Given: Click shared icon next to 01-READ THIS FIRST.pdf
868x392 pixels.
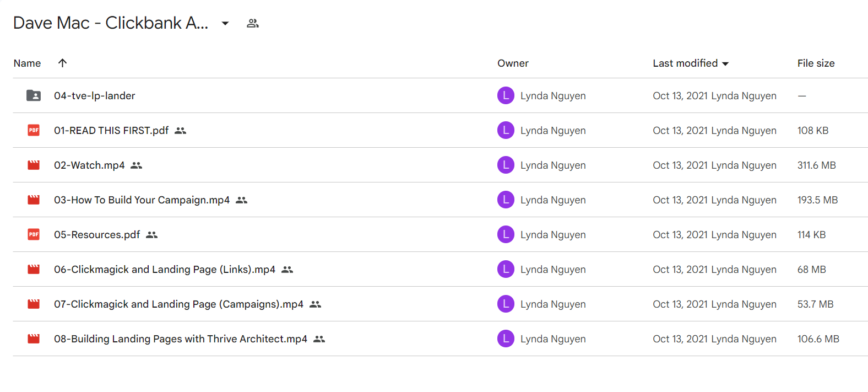Looking at the screenshot, I should pyautogui.click(x=181, y=131).
